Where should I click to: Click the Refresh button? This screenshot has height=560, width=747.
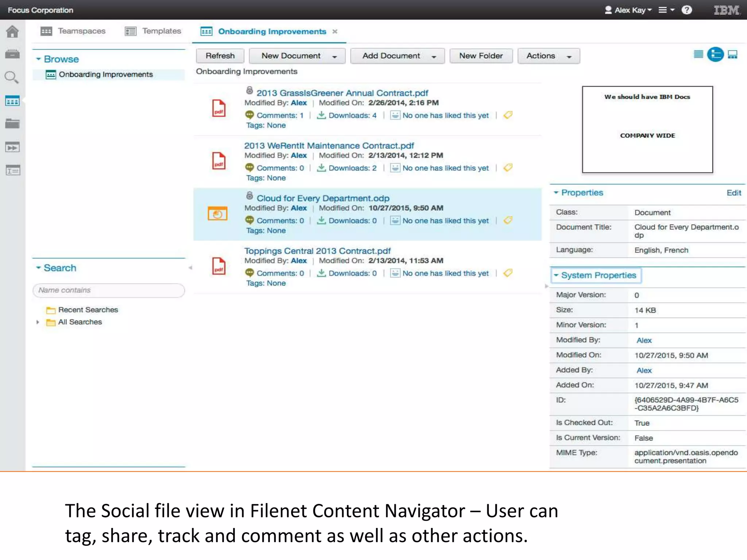tap(220, 56)
